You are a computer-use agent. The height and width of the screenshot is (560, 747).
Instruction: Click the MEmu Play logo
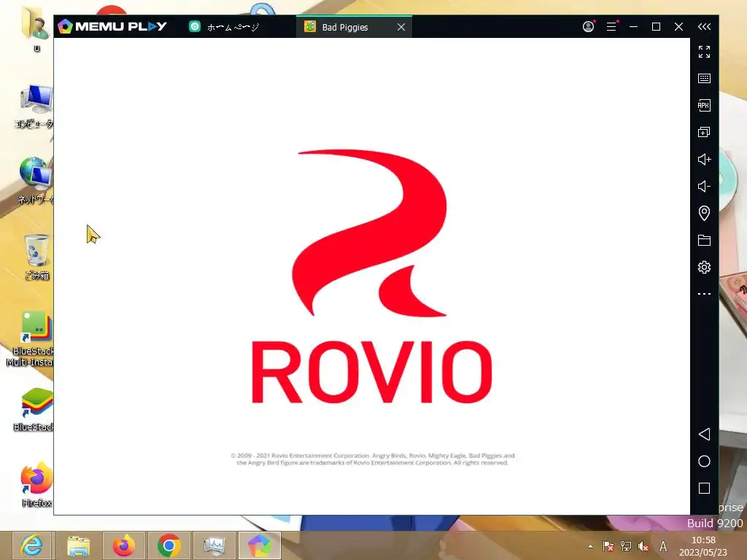[x=112, y=26]
